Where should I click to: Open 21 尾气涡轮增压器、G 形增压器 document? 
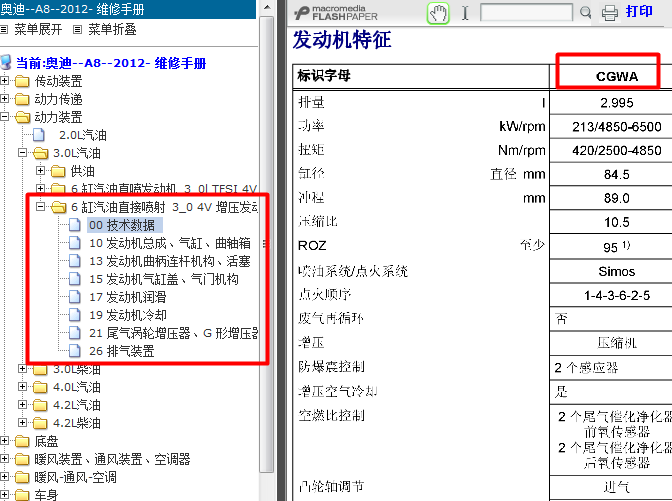tap(173, 333)
